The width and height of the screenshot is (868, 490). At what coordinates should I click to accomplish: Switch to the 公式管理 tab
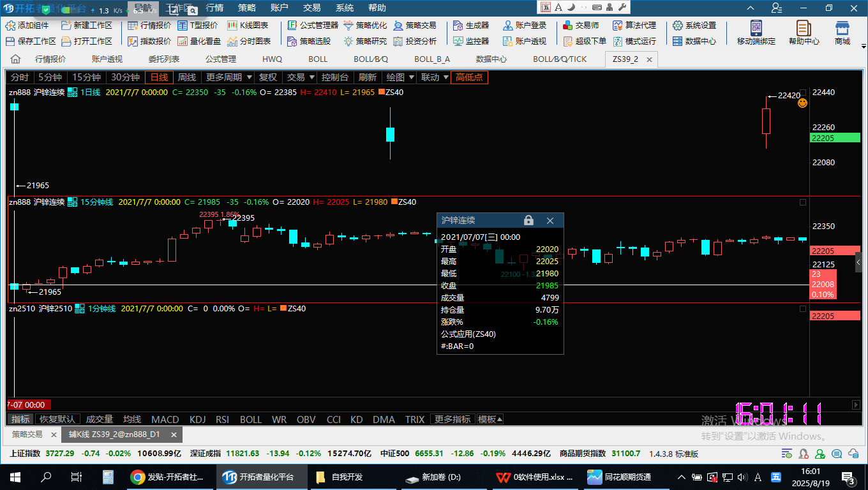click(220, 59)
